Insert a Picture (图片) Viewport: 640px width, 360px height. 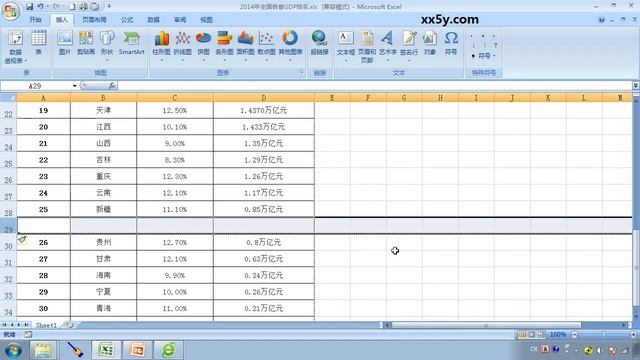tap(65, 43)
